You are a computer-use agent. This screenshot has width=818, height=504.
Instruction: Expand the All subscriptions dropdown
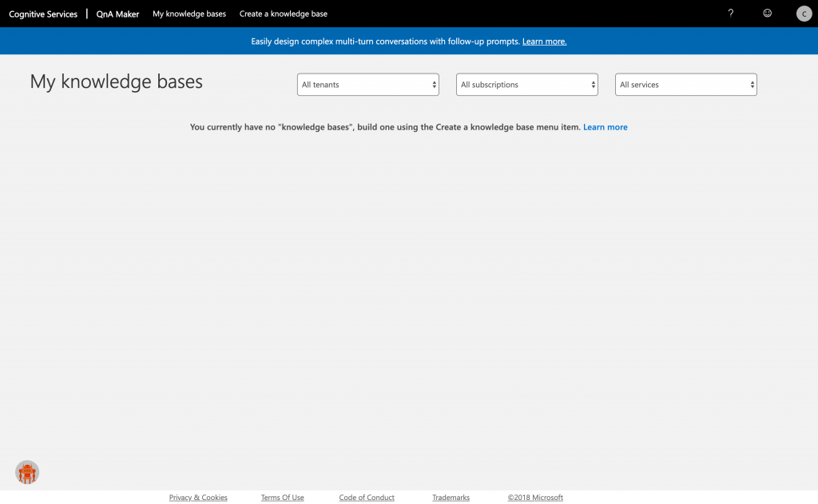pyautogui.click(x=527, y=85)
